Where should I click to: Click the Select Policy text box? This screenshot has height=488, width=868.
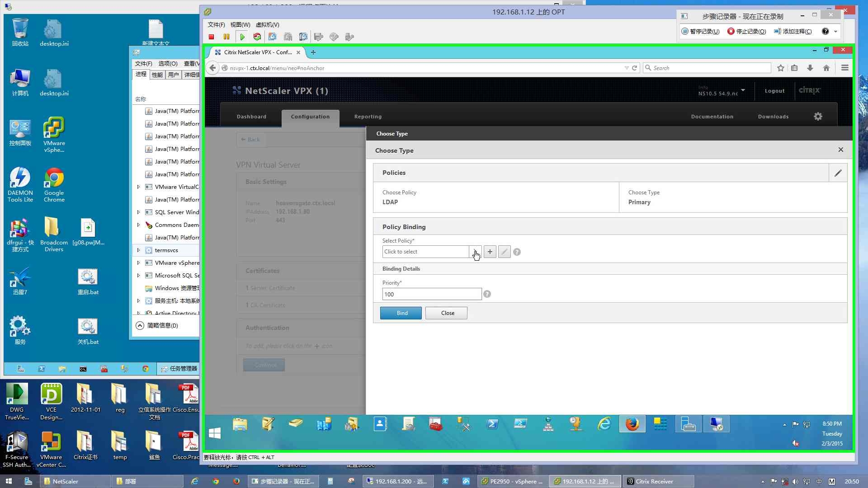click(x=425, y=252)
